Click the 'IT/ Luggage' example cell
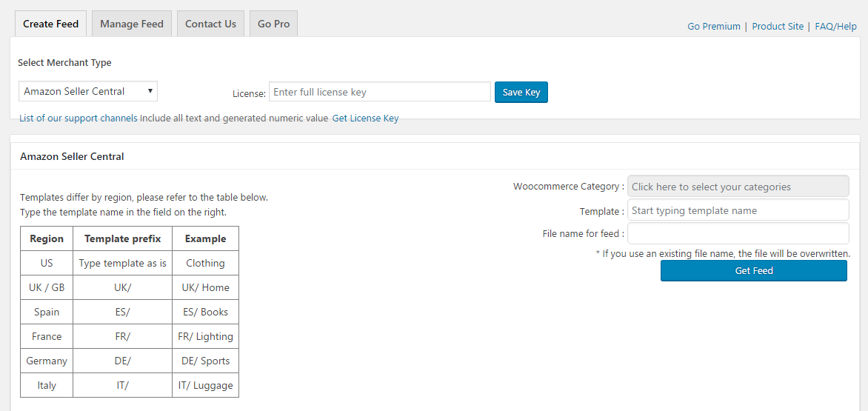The height and width of the screenshot is (411, 868). (205, 385)
